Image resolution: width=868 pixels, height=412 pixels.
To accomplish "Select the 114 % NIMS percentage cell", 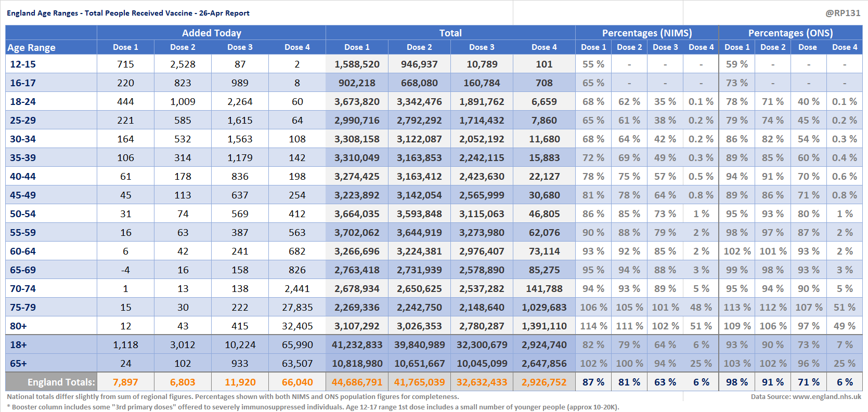I will (593, 326).
